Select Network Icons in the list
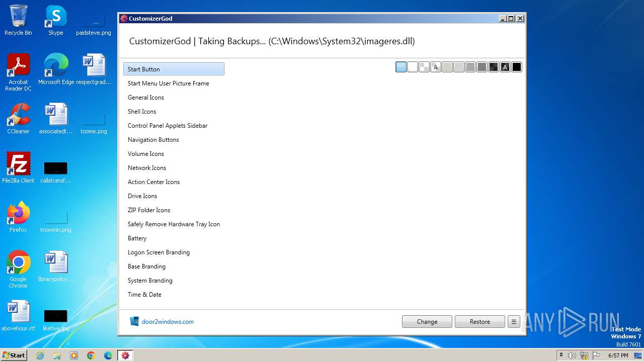The height and width of the screenshot is (362, 644). pyautogui.click(x=174, y=168)
